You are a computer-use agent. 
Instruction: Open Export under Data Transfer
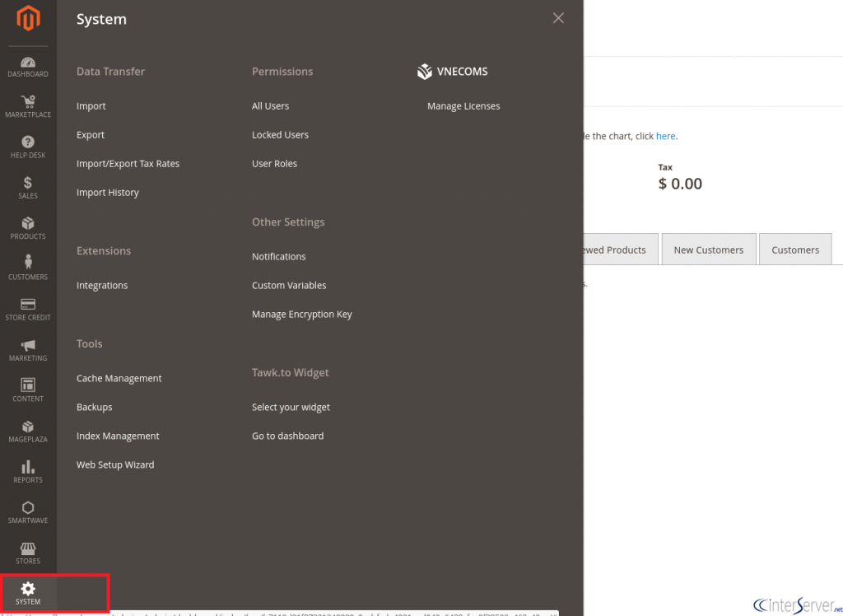tap(91, 135)
